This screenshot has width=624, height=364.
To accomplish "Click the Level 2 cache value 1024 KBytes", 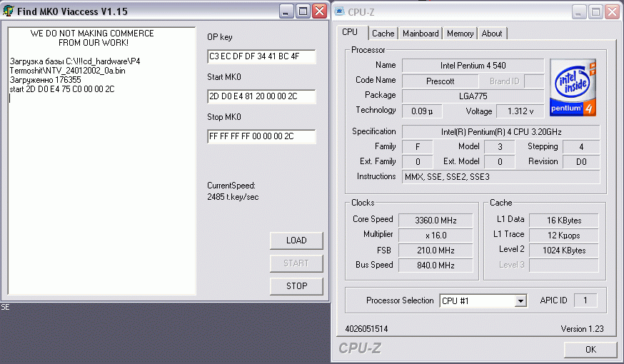I will click(x=564, y=251).
